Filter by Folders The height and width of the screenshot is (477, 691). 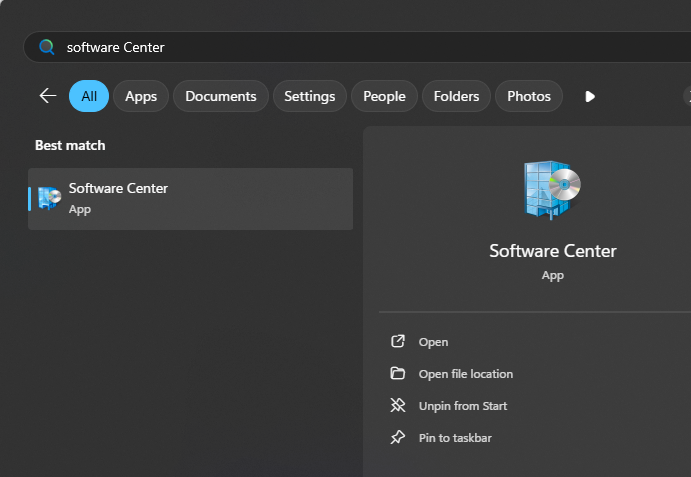coord(457,96)
